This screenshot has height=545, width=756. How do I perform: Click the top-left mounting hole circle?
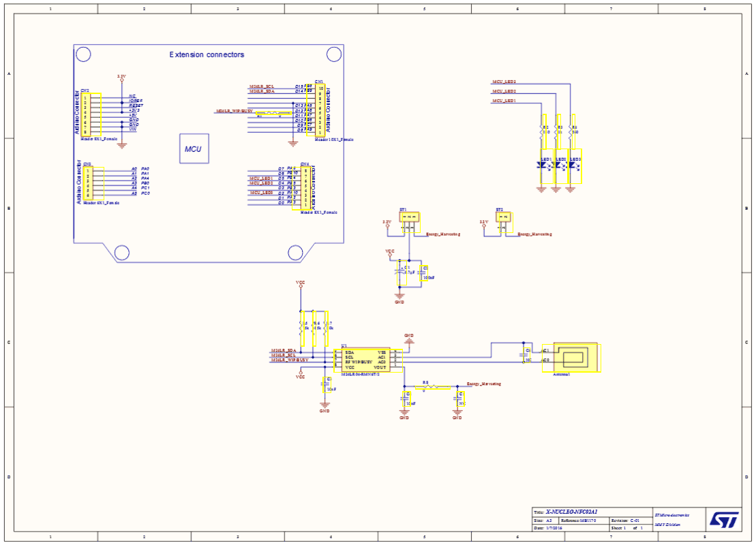pos(83,54)
